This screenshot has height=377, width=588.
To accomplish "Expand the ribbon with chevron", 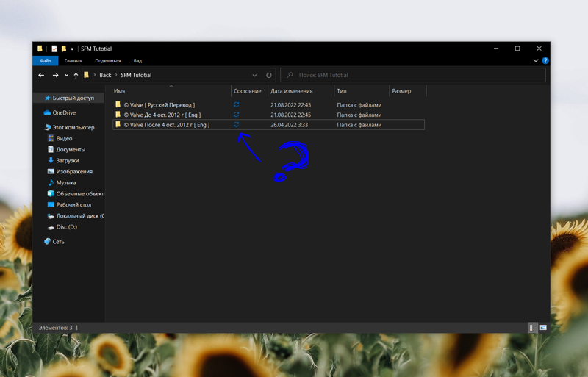I will (x=536, y=60).
